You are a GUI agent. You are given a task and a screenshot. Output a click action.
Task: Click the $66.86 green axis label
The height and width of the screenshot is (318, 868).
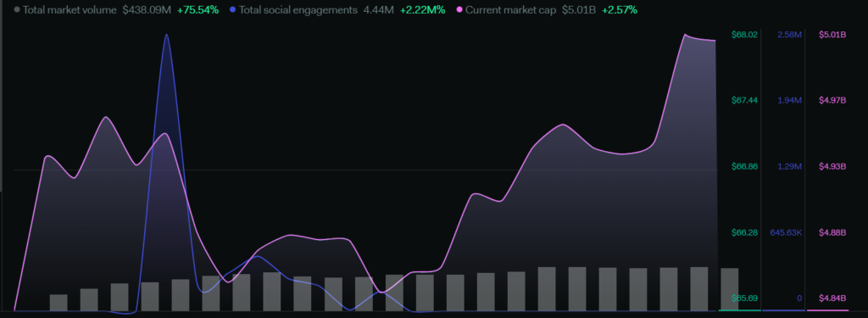tap(744, 166)
